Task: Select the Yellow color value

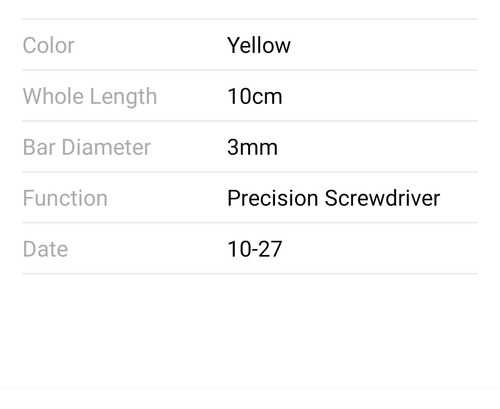Action: pyautogui.click(x=259, y=45)
